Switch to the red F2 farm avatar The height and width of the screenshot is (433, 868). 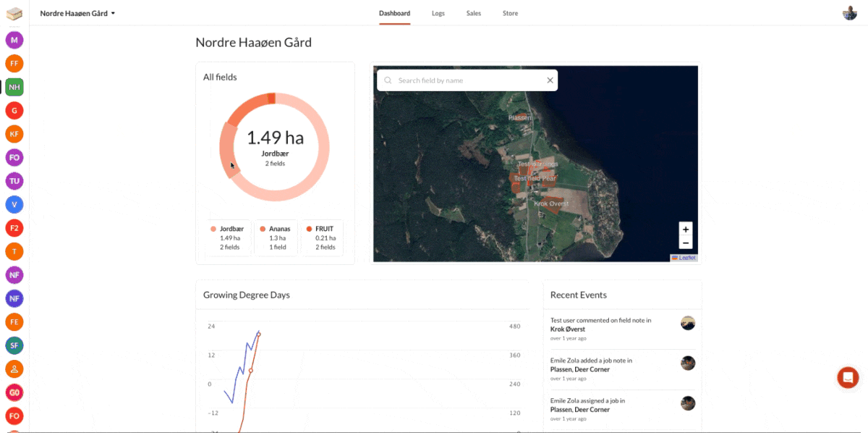(14, 228)
